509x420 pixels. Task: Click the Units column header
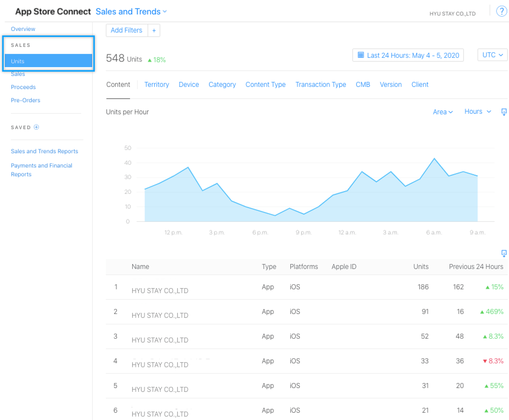(x=420, y=267)
